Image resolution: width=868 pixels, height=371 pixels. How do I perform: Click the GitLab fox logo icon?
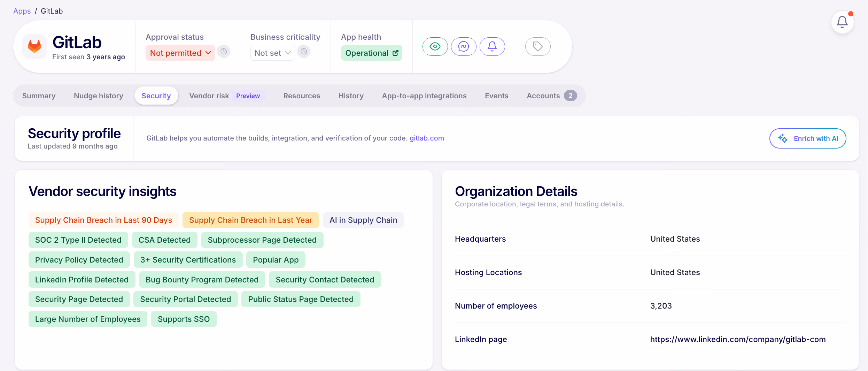34,46
